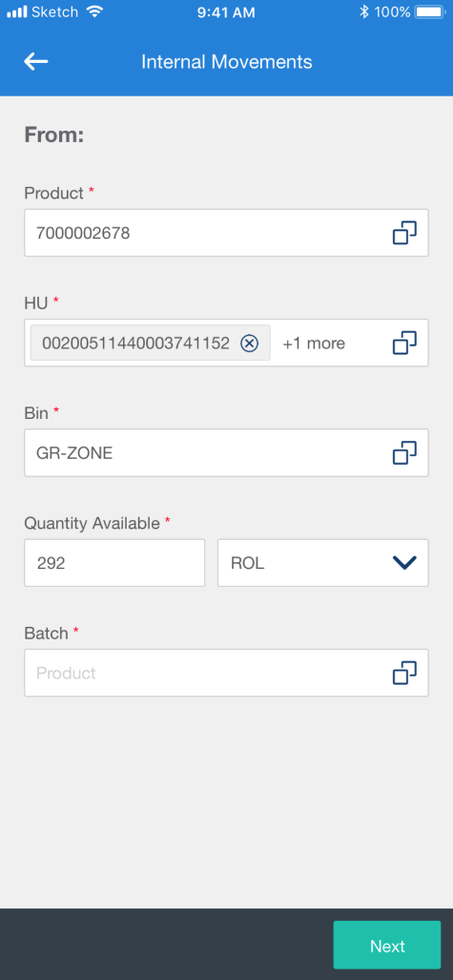The height and width of the screenshot is (980, 453).
Task: Open value help icon for HU field
Action: (x=404, y=344)
